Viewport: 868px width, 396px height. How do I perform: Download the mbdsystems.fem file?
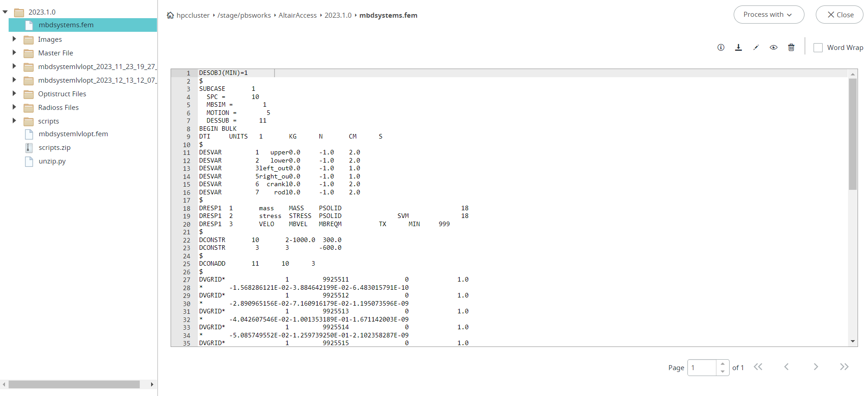point(738,48)
